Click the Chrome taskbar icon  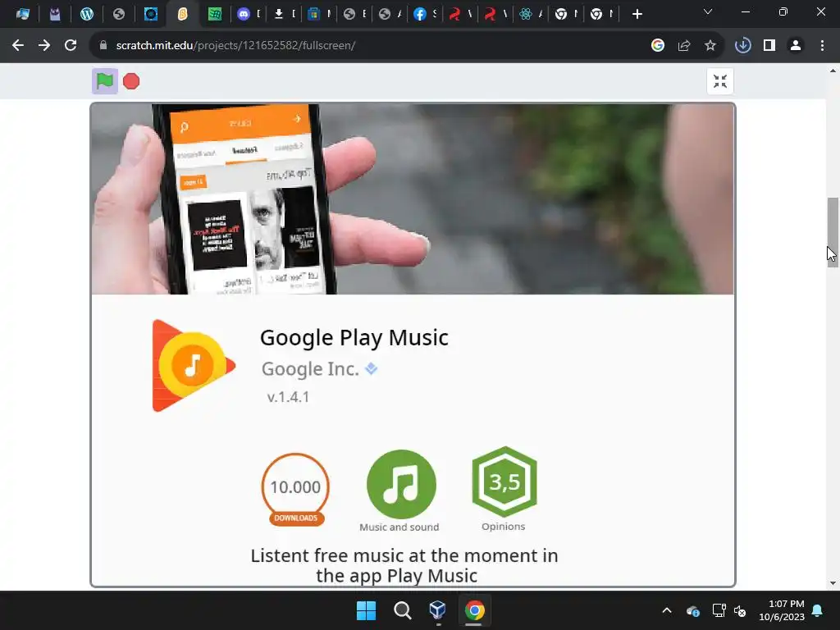[x=474, y=610]
